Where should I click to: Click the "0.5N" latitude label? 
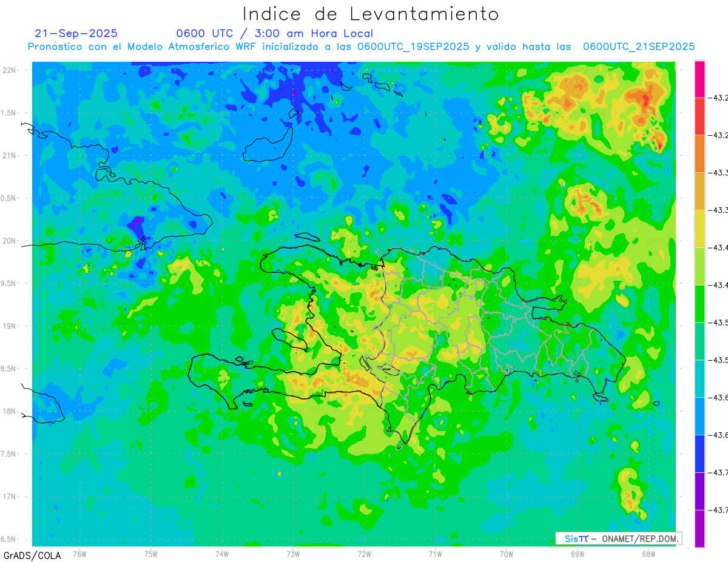pyautogui.click(x=9, y=198)
